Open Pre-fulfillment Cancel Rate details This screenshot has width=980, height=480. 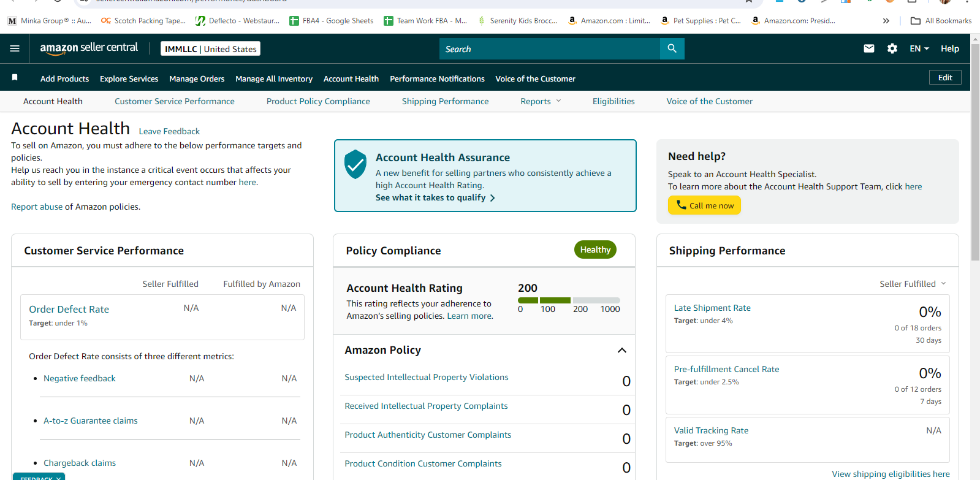coord(727,369)
